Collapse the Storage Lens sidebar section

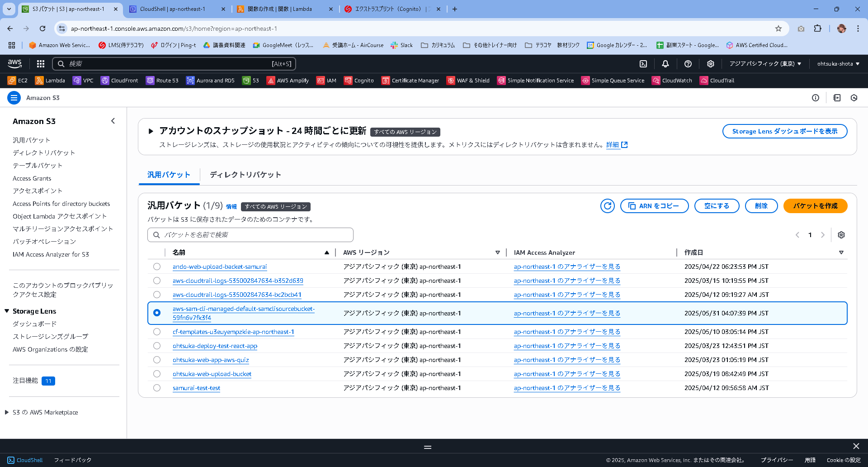click(6, 311)
